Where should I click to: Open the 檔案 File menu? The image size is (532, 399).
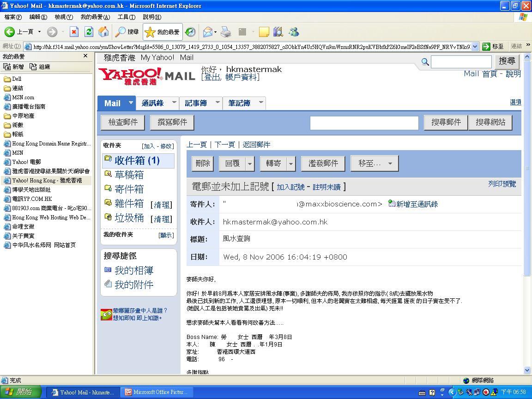(x=13, y=17)
